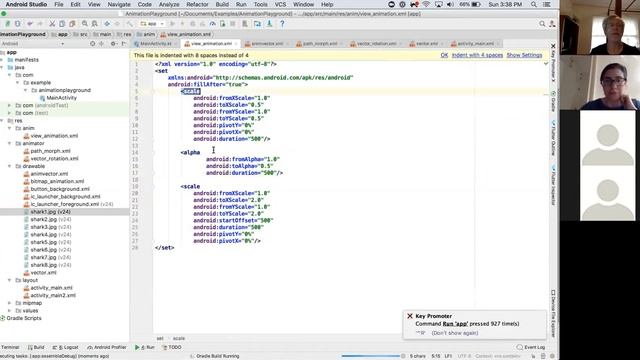
Task: Click the volume icon in menu bar
Action: click(x=450, y=4)
